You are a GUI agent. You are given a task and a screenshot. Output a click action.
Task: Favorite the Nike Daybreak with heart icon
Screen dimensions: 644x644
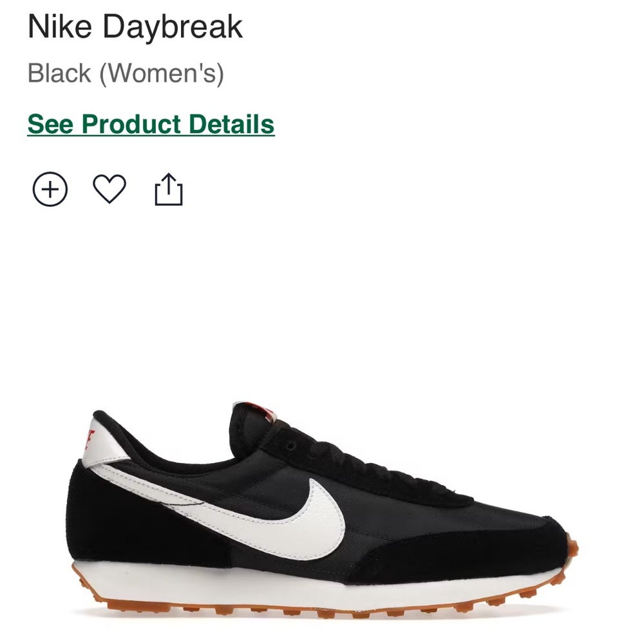tap(109, 188)
